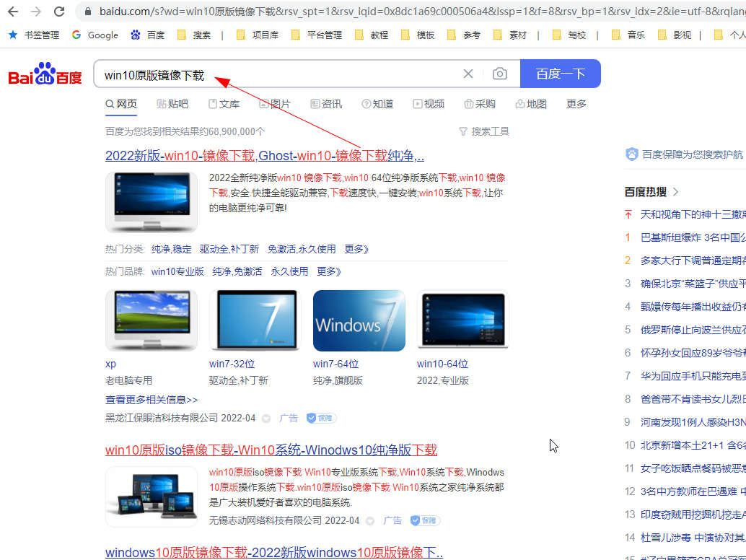Screen dimensions: 746x560
Task: Click the lock icon in address bar
Action: 87,12
